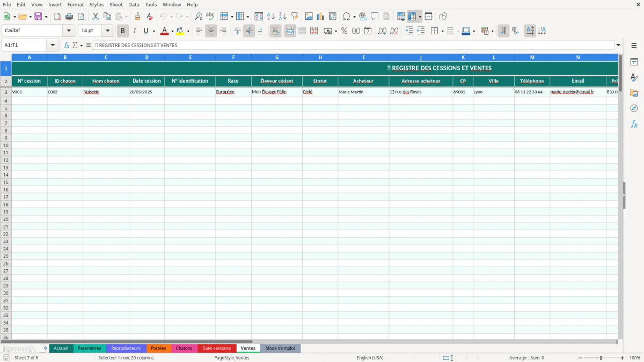Image resolution: width=644 pixels, height=362 pixels.
Task: Click the AutoFilter funnel icon
Action: (x=295, y=17)
